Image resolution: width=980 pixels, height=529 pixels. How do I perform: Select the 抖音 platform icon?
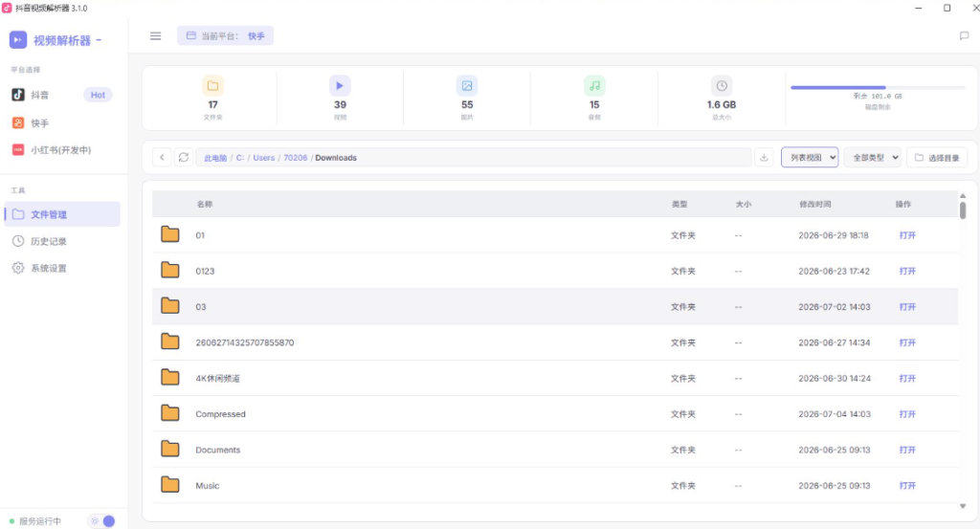click(18, 95)
